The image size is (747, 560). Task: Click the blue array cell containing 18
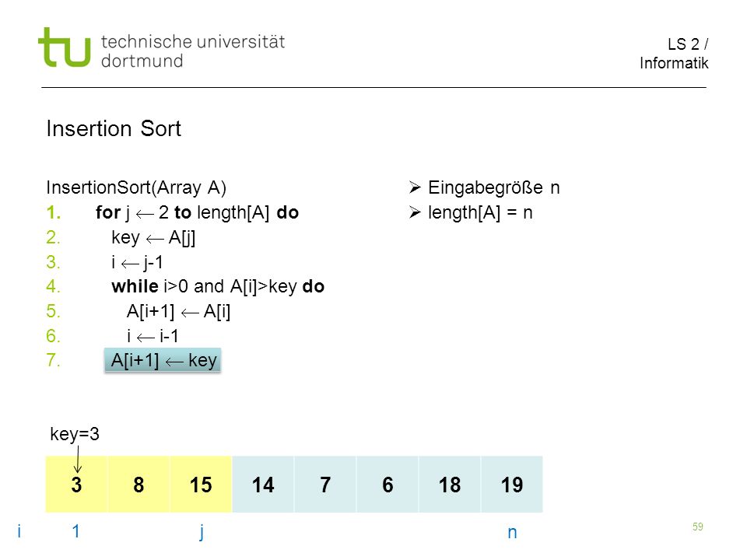[x=450, y=485]
